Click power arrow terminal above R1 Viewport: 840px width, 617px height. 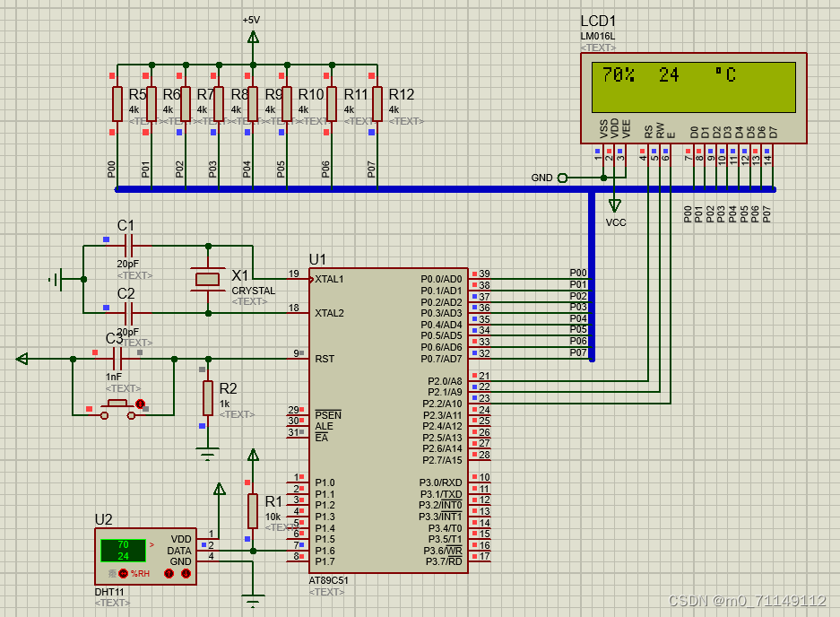pos(253,455)
